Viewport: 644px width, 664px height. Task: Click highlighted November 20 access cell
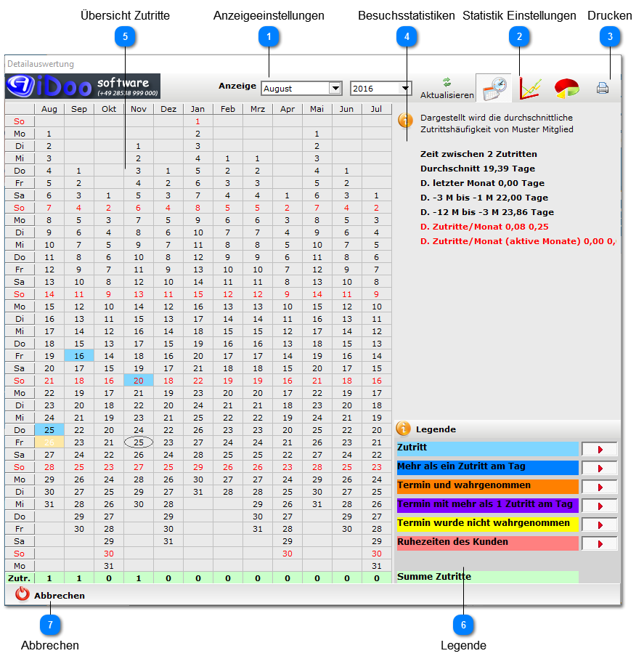click(x=139, y=381)
